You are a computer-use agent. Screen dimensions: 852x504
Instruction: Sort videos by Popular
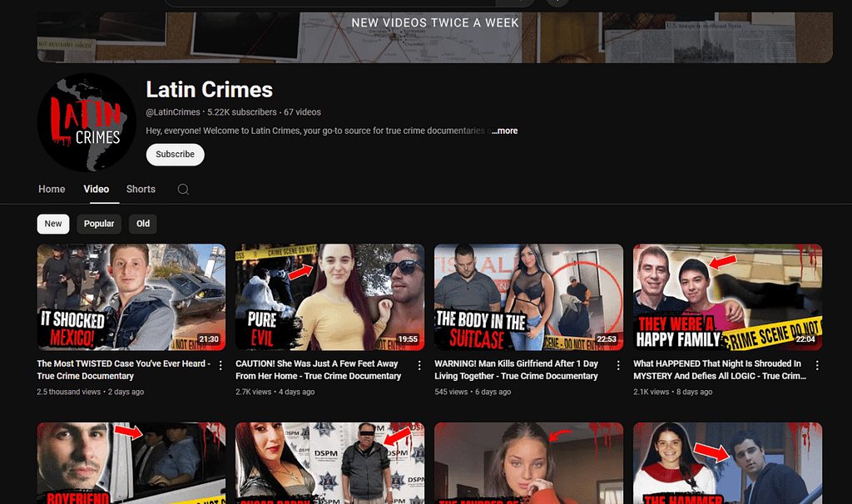click(99, 224)
